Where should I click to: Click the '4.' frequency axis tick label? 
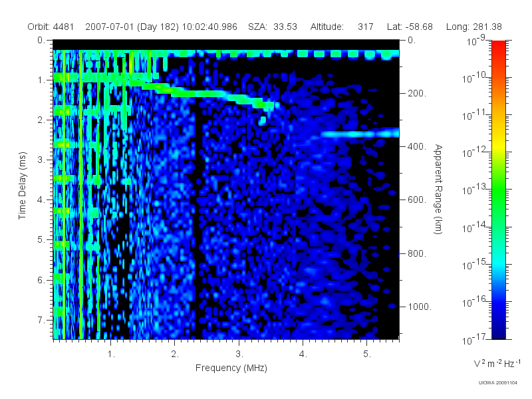303,354
